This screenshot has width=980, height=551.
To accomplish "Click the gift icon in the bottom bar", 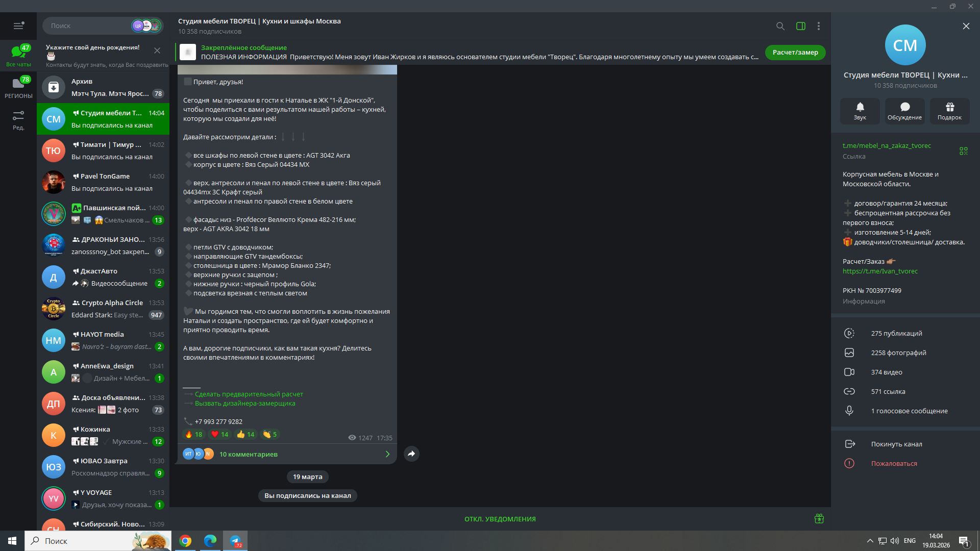I will pos(819,519).
